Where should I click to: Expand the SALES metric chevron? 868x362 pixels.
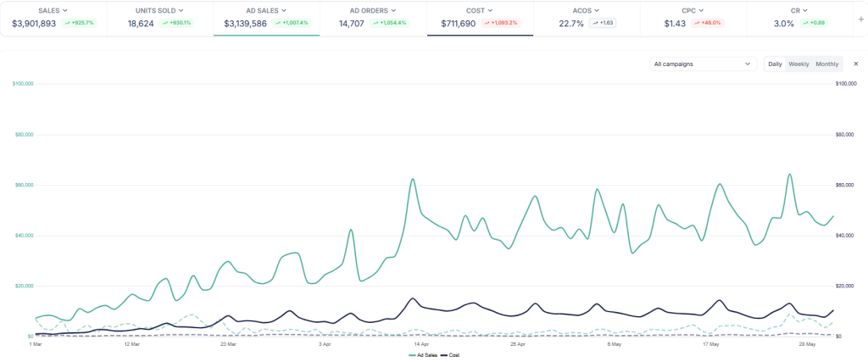point(64,10)
